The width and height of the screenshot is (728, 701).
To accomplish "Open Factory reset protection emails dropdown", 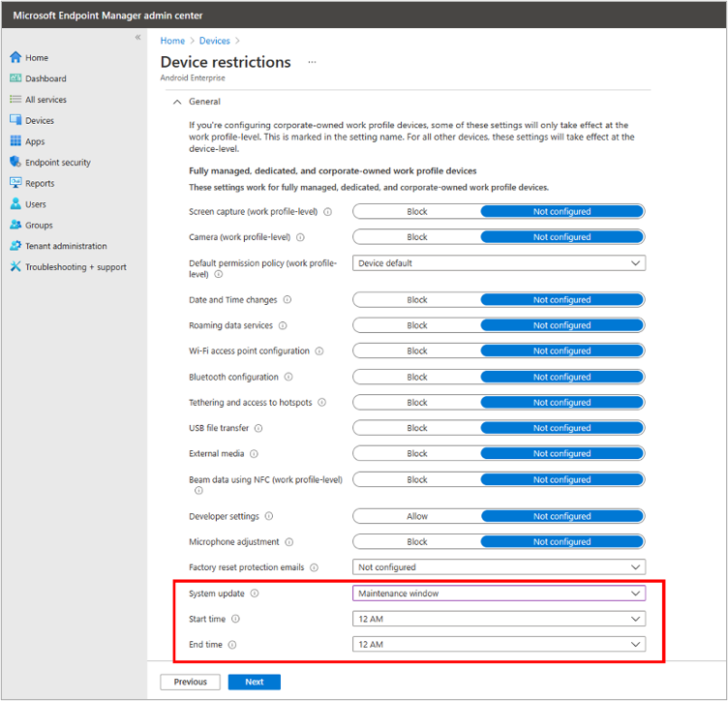I will pos(499,566).
